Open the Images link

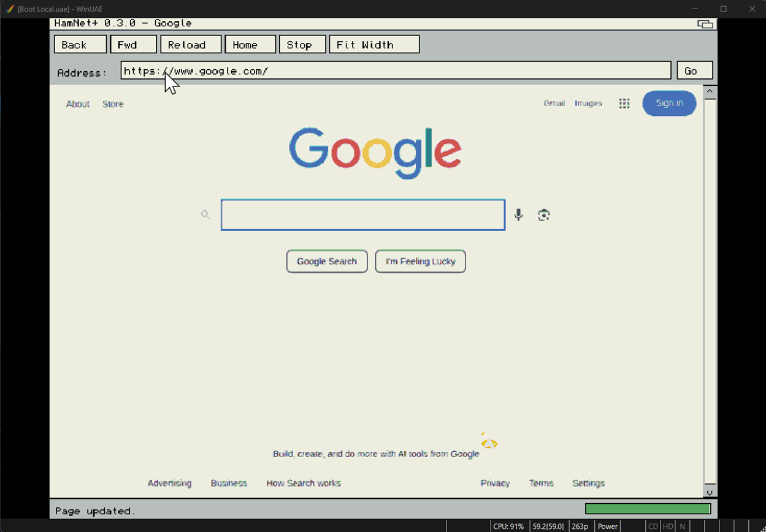(x=588, y=103)
